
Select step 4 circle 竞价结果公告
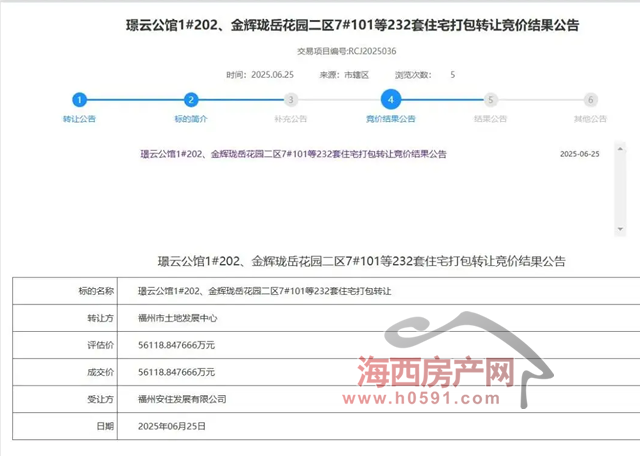tap(391, 100)
